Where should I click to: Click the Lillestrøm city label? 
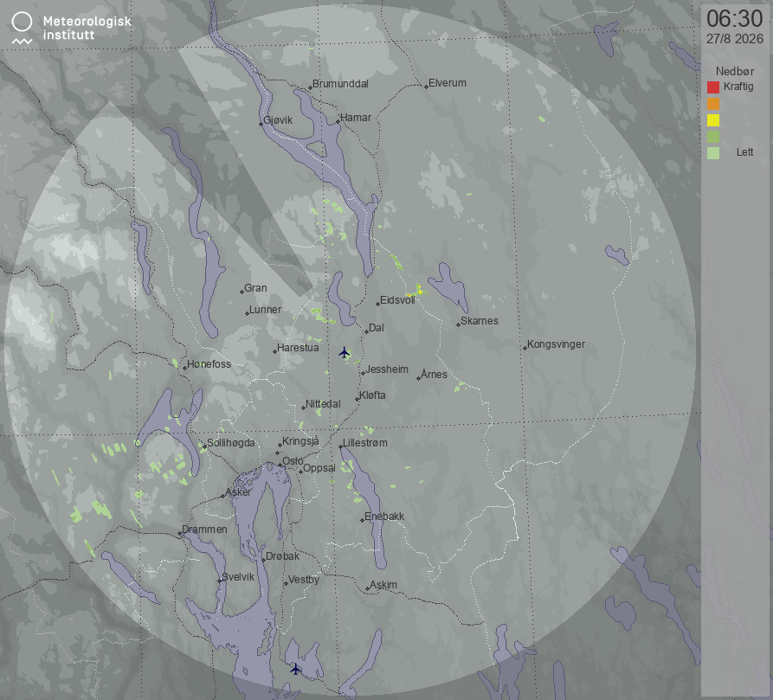(x=364, y=443)
